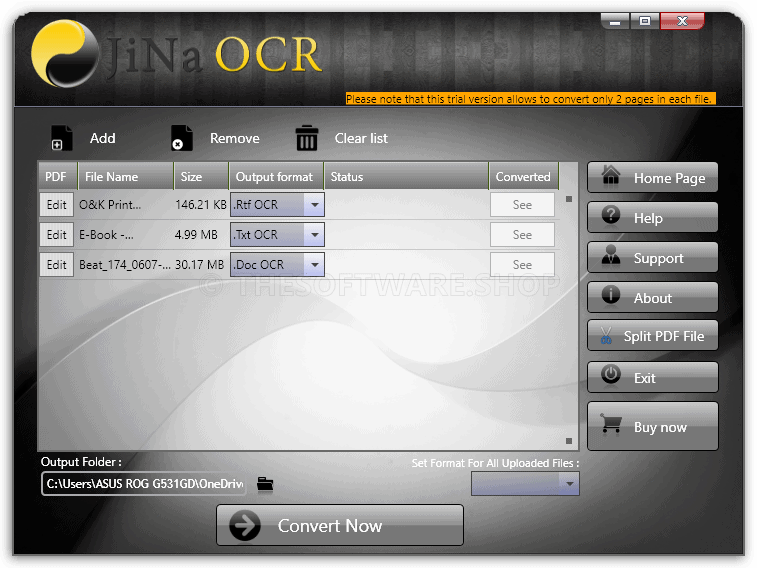
Task: Click the Clear list trash icon
Action: [307, 138]
